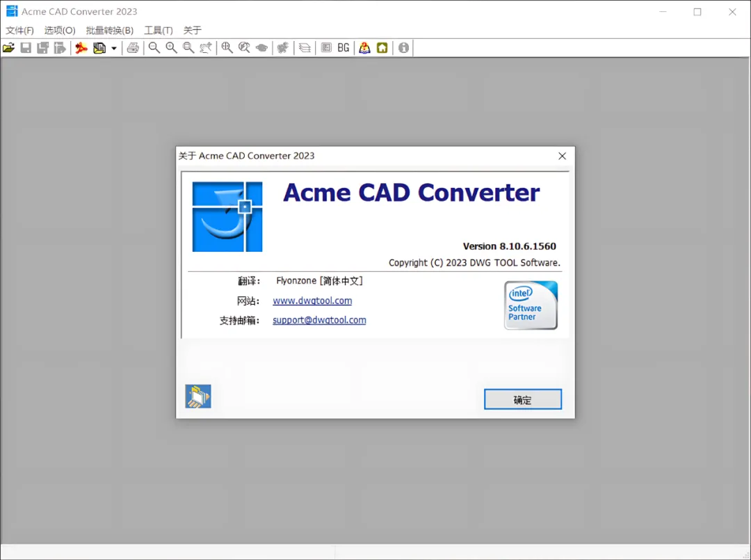The width and height of the screenshot is (751, 560).
Task: Click the regenerate drawing gear icon
Action: coord(283,48)
